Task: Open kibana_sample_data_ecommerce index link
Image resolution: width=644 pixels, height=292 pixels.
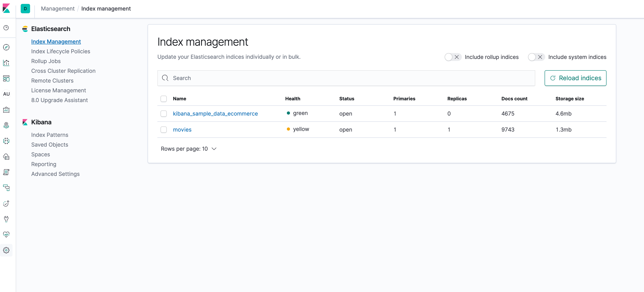Action: coord(215,113)
